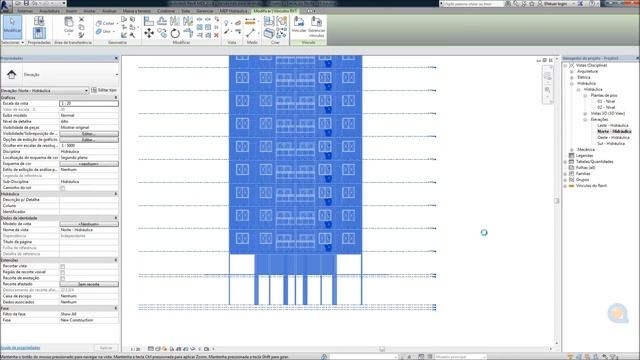Click the canvas vertical scrollbar

tap(557, 201)
